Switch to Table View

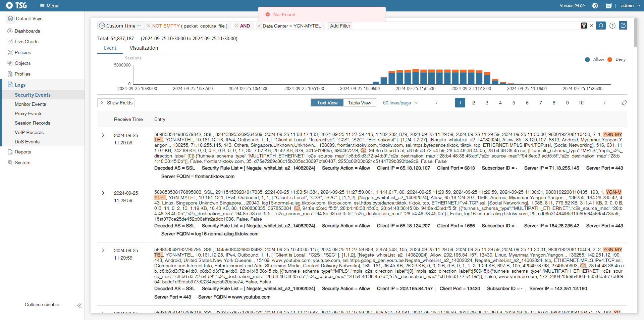point(359,103)
